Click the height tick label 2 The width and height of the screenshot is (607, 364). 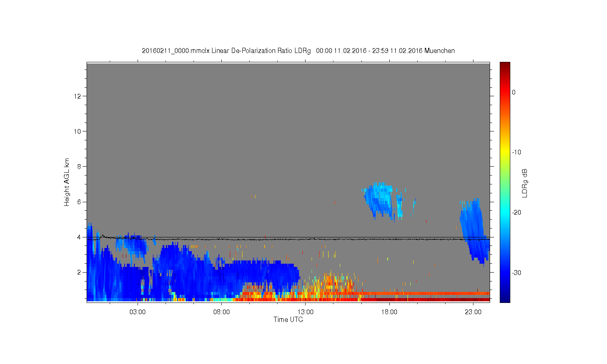coord(80,272)
